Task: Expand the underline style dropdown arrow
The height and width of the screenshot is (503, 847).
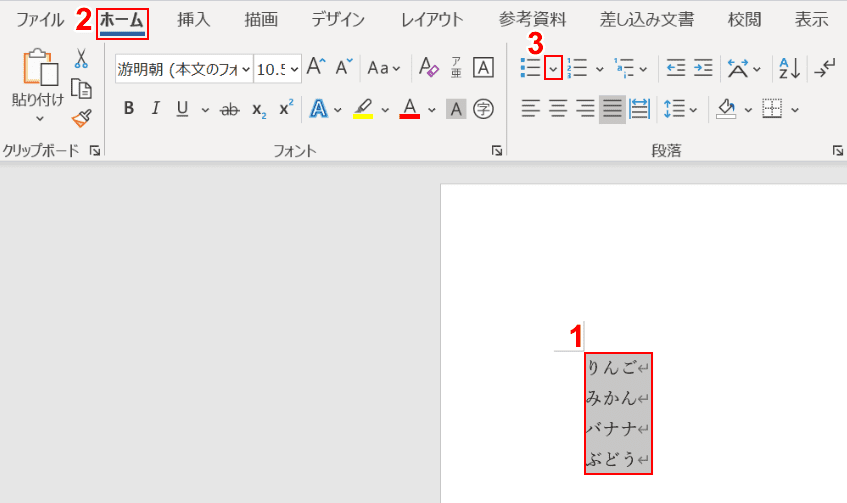Action: point(205,110)
